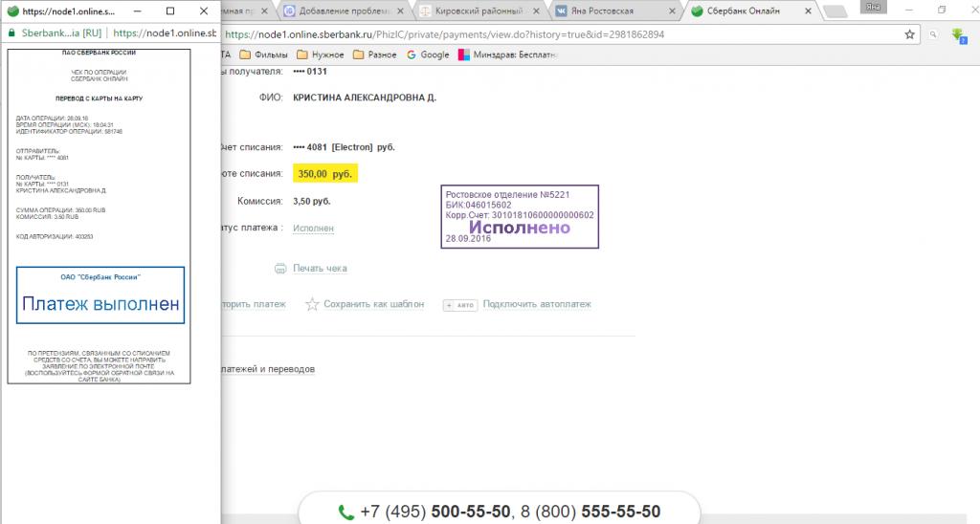
Task: Switch to the Добавление проблемы tab
Action: point(344,11)
